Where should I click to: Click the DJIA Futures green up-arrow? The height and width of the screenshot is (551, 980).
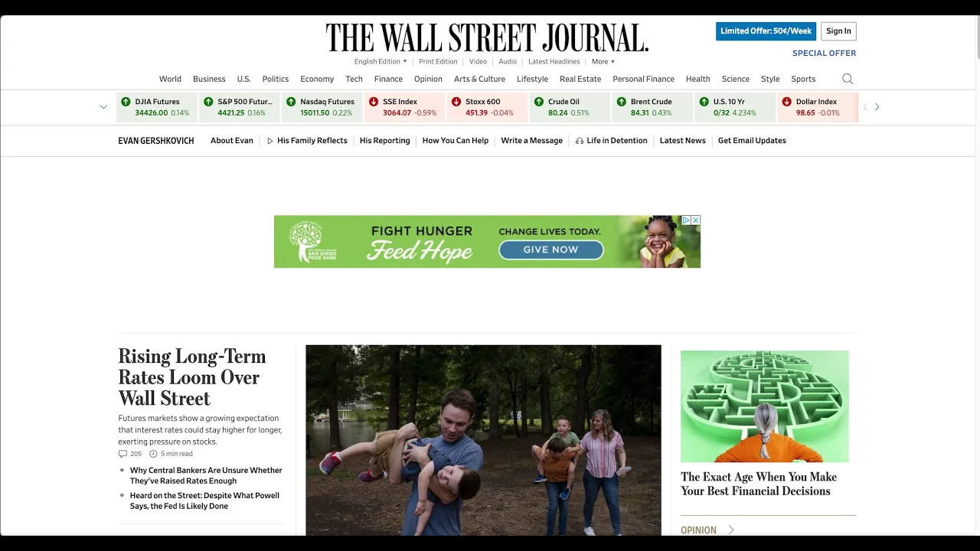(126, 102)
